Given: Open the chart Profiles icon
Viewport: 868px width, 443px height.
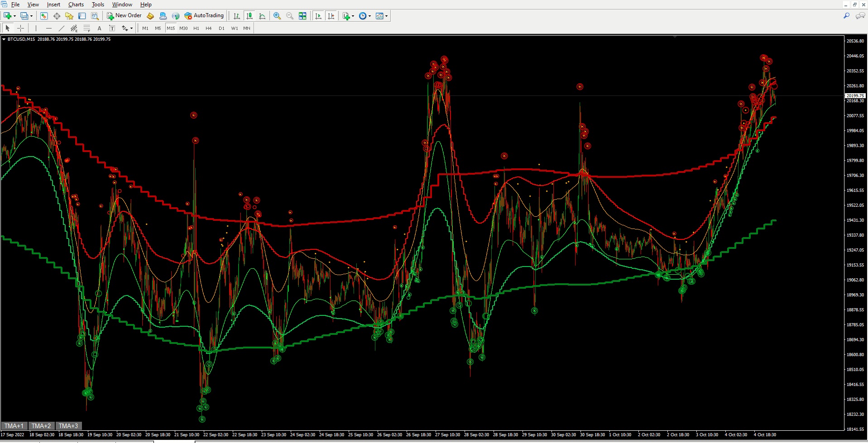Looking at the screenshot, I should click(24, 16).
